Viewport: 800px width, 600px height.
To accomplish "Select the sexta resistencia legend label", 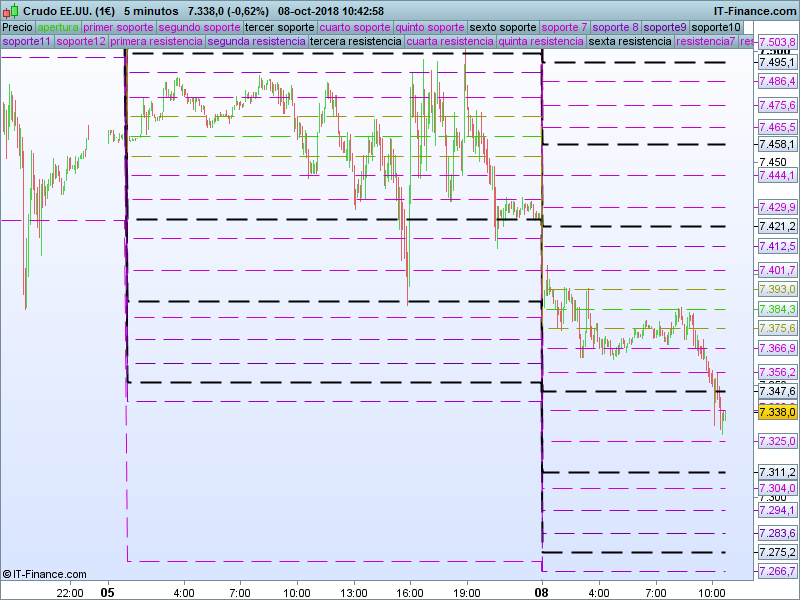I will pos(630,41).
